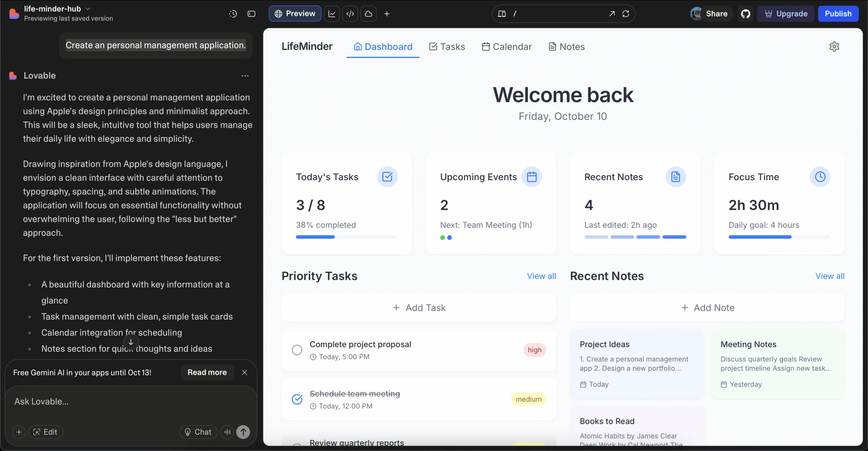This screenshot has height=451, width=868.
Task: Click the Publish button
Action: [838, 14]
